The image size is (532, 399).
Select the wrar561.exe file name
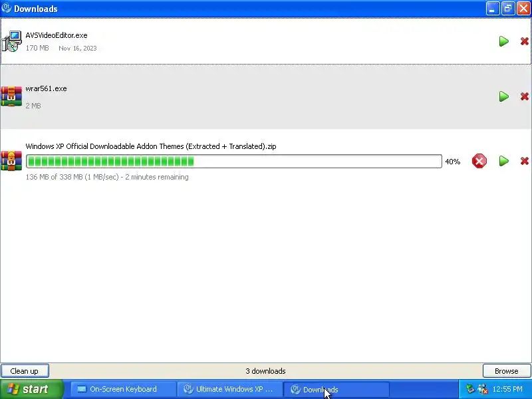click(x=46, y=88)
